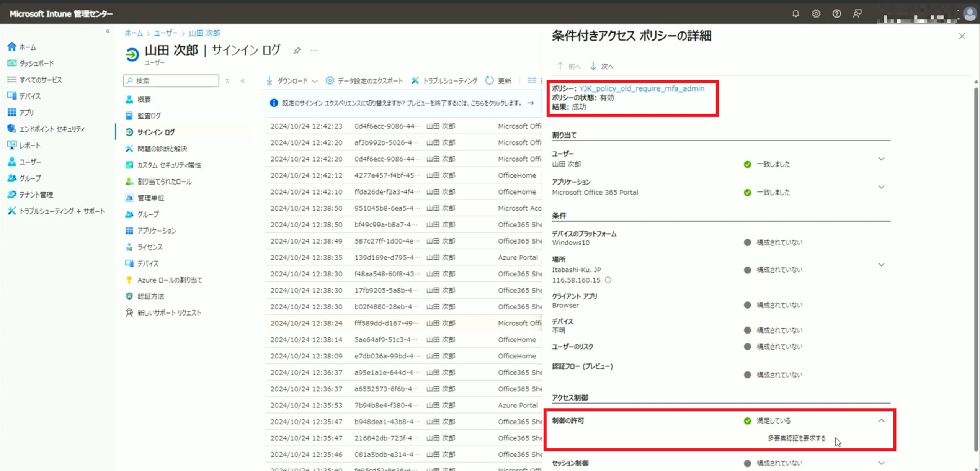Viewport: 980px width, 471px height.
Task: Select the Azure Portal row at 12:35:53
Action: (x=404, y=405)
